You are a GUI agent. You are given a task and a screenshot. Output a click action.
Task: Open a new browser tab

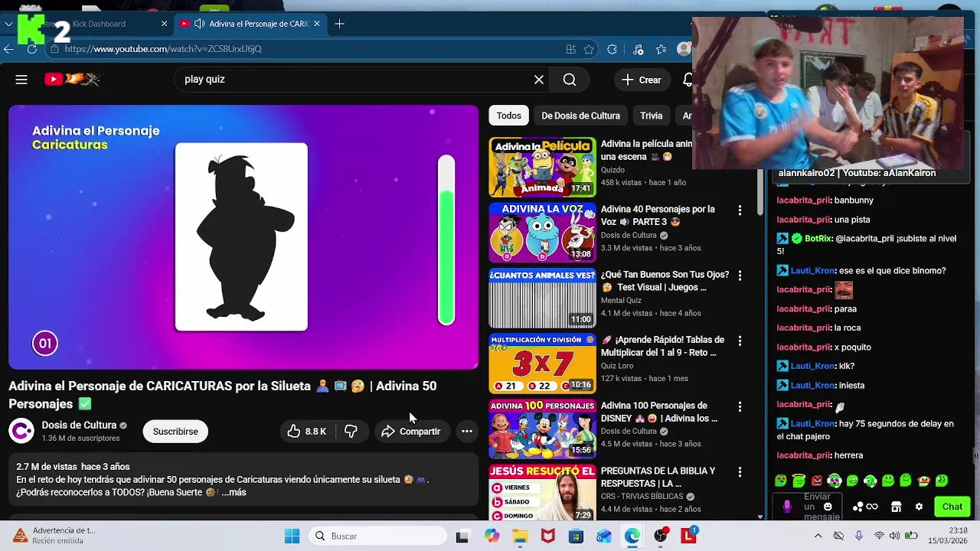pyautogui.click(x=339, y=24)
